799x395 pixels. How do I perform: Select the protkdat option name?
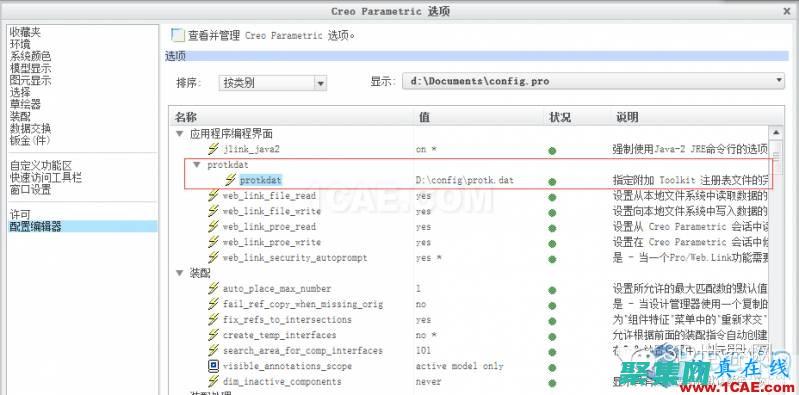point(260,180)
